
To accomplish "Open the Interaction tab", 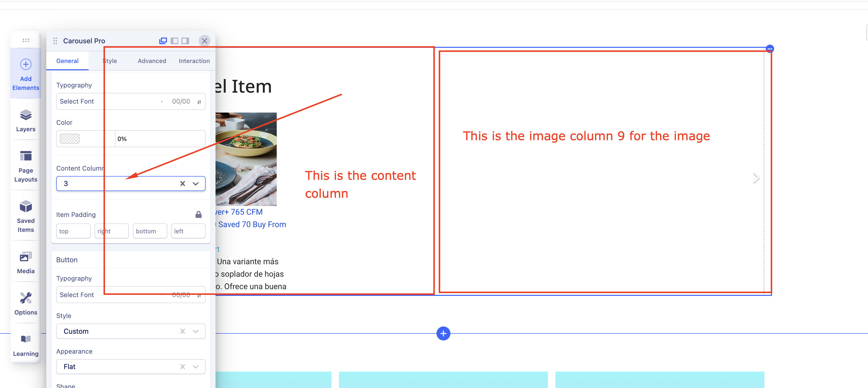I will 194,61.
